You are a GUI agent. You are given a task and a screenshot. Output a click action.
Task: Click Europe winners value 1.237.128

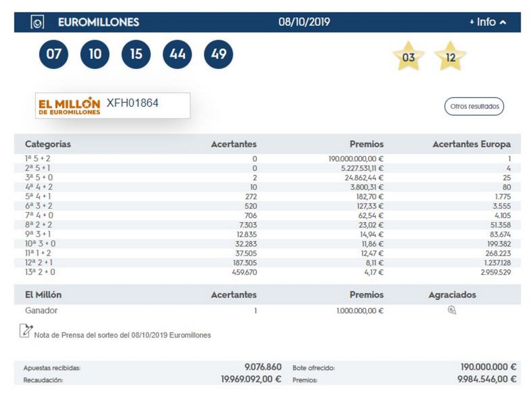[x=497, y=263]
